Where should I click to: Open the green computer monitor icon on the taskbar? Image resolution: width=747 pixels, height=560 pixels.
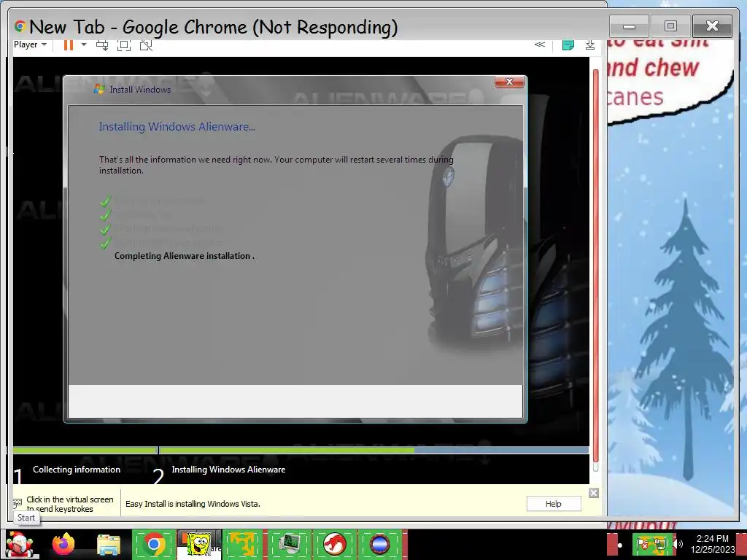[x=290, y=544]
